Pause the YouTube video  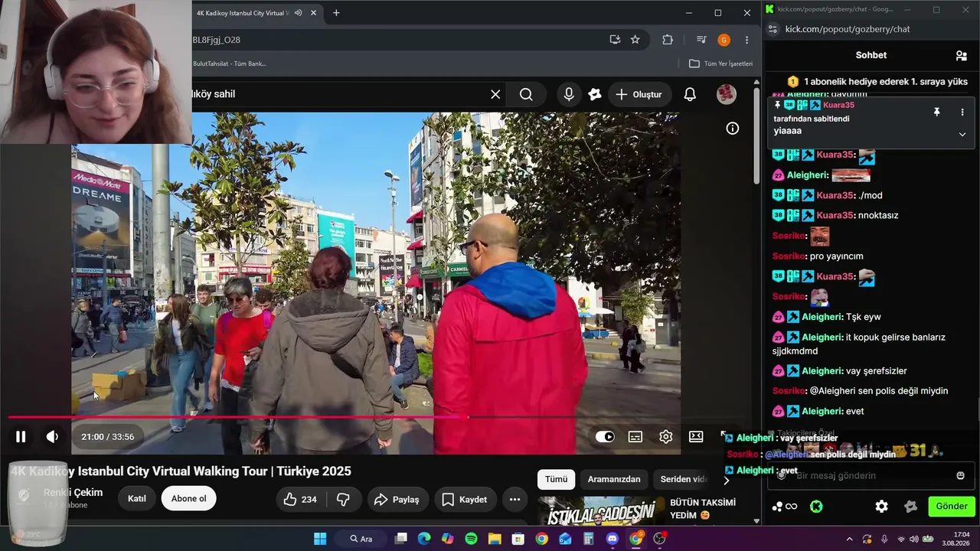[21, 437]
